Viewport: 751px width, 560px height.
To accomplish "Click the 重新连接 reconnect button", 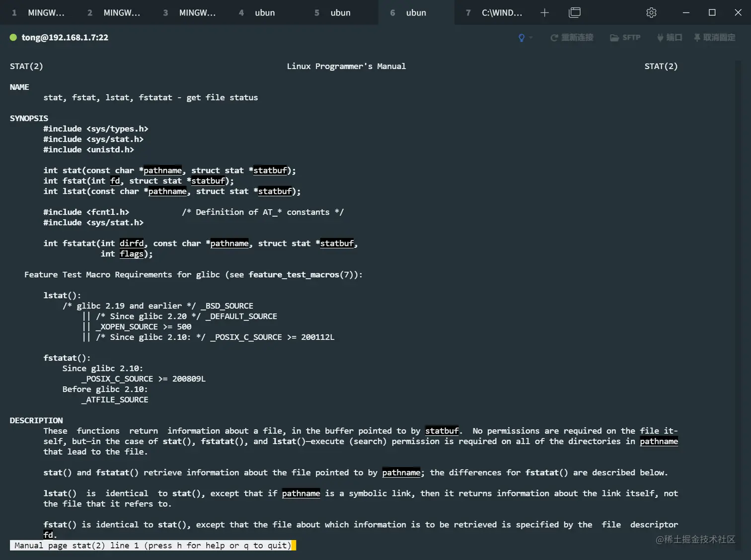I will [x=572, y=38].
